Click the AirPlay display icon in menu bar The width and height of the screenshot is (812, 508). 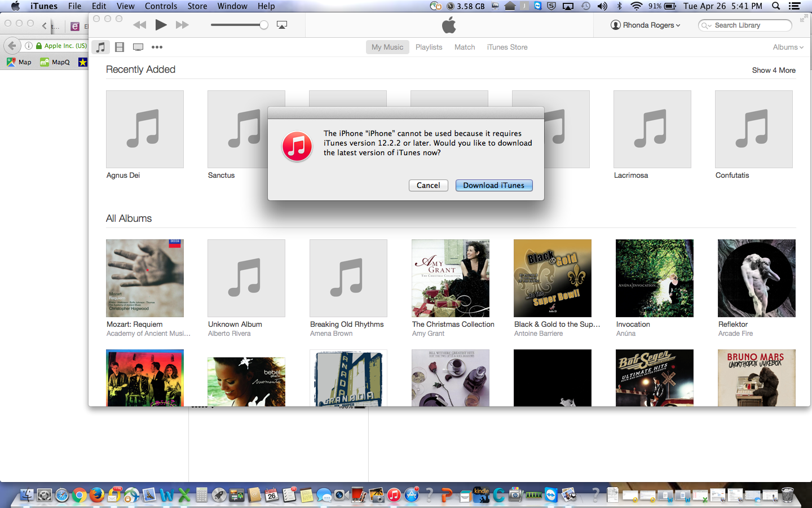tap(568, 6)
